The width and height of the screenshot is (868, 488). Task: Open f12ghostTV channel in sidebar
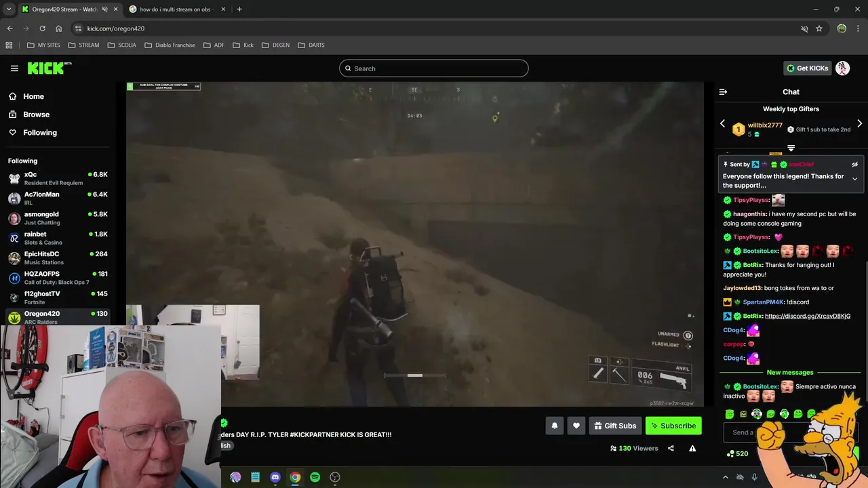[x=58, y=298]
